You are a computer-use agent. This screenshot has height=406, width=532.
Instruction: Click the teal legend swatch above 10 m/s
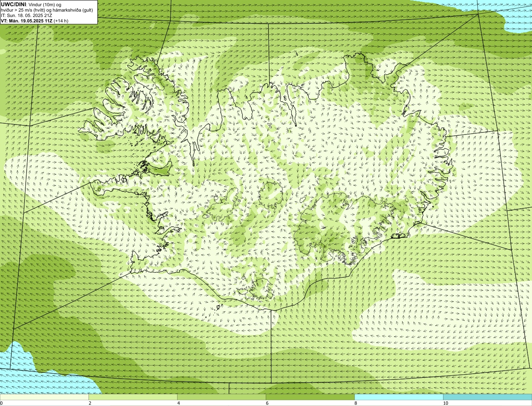(488, 397)
